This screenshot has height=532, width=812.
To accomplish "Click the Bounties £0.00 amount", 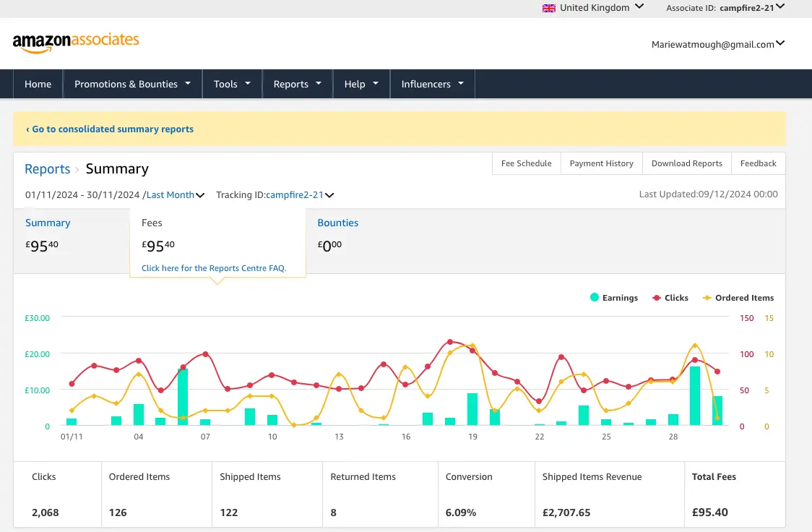I will (x=329, y=245).
